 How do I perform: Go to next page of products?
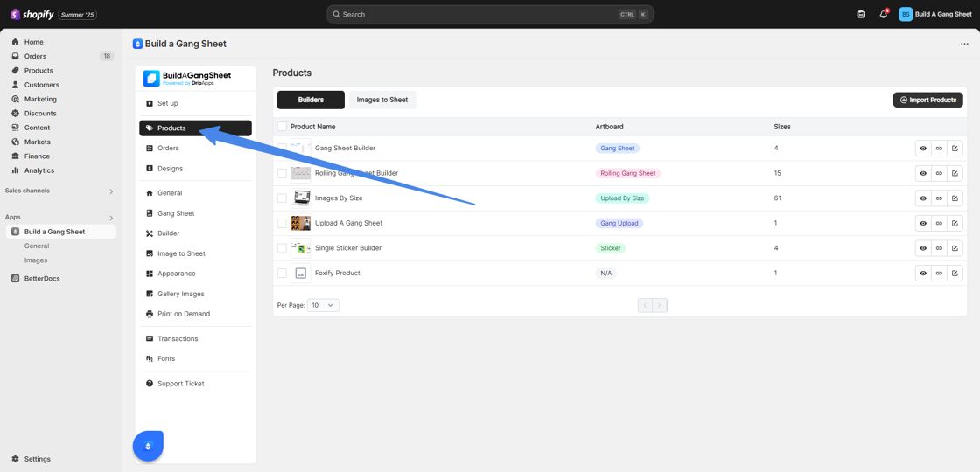pyautogui.click(x=661, y=305)
